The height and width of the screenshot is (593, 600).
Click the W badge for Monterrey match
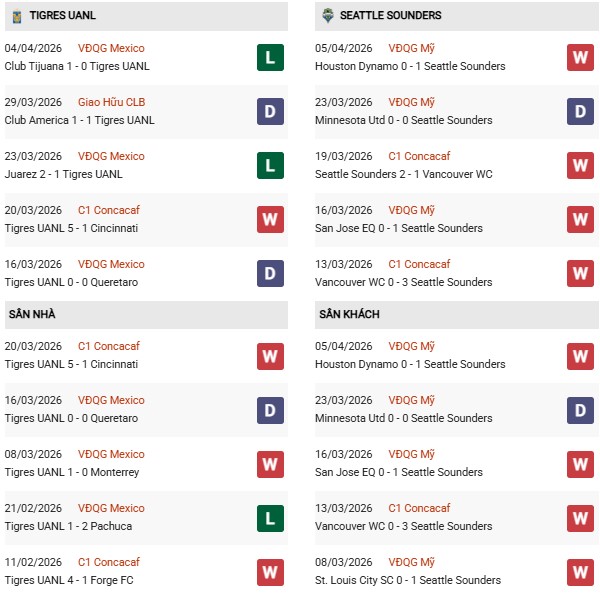pos(270,463)
